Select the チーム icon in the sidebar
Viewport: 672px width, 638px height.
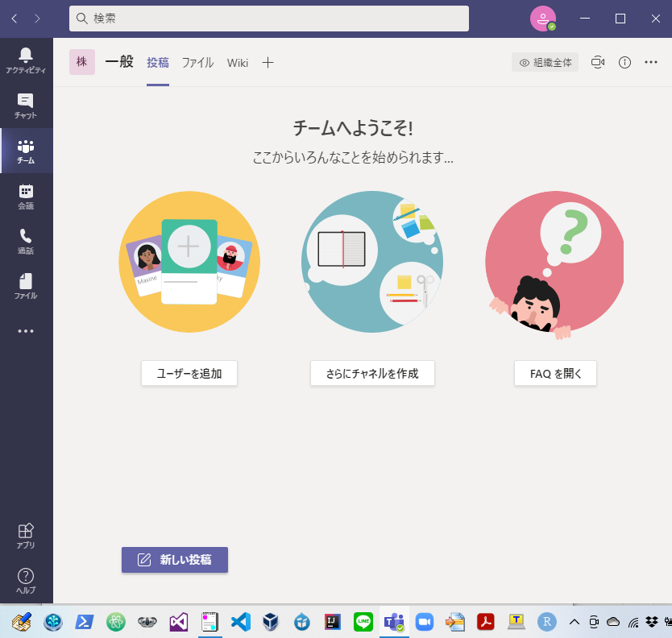tap(26, 151)
